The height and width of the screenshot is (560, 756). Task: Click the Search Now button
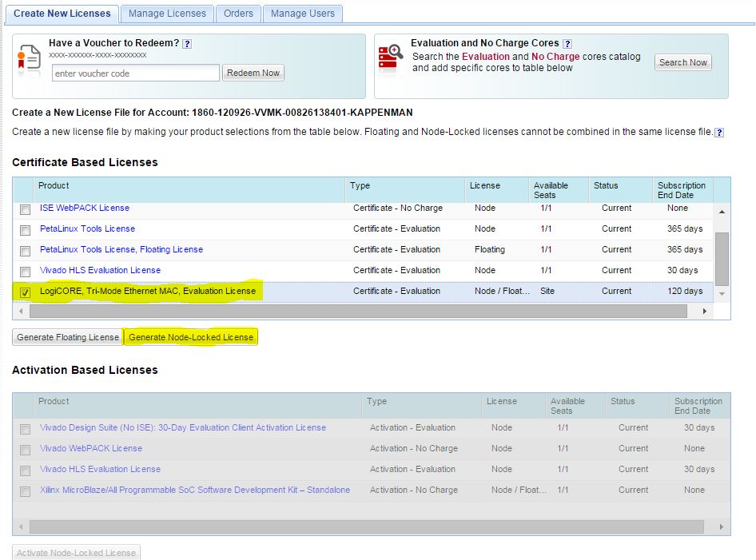(x=682, y=62)
